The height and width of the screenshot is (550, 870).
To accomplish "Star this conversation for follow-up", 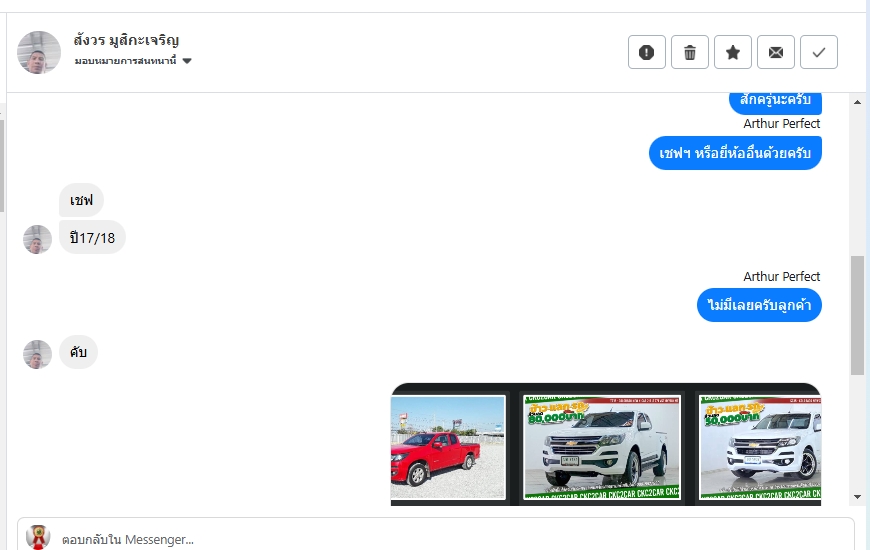I will pyautogui.click(x=732, y=52).
